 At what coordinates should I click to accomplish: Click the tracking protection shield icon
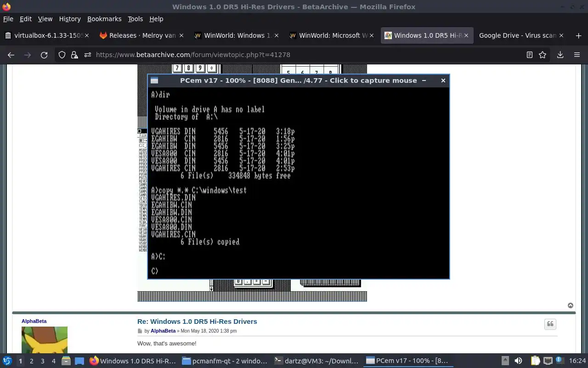click(x=62, y=55)
